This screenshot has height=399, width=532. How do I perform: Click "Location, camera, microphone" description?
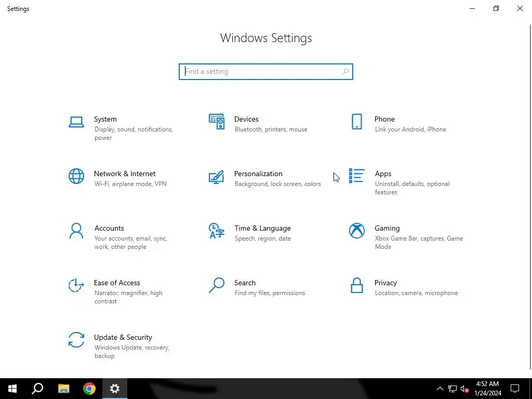click(x=416, y=293)
